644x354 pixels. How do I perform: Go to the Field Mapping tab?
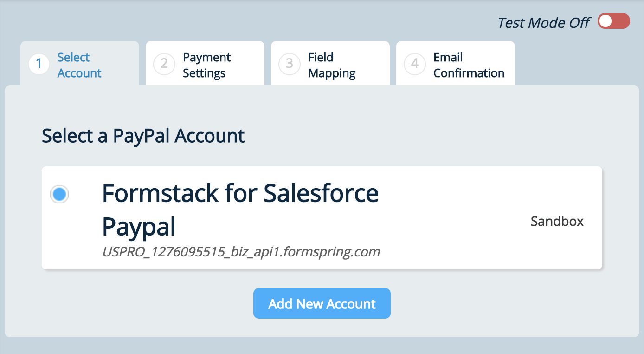(332, 65)
